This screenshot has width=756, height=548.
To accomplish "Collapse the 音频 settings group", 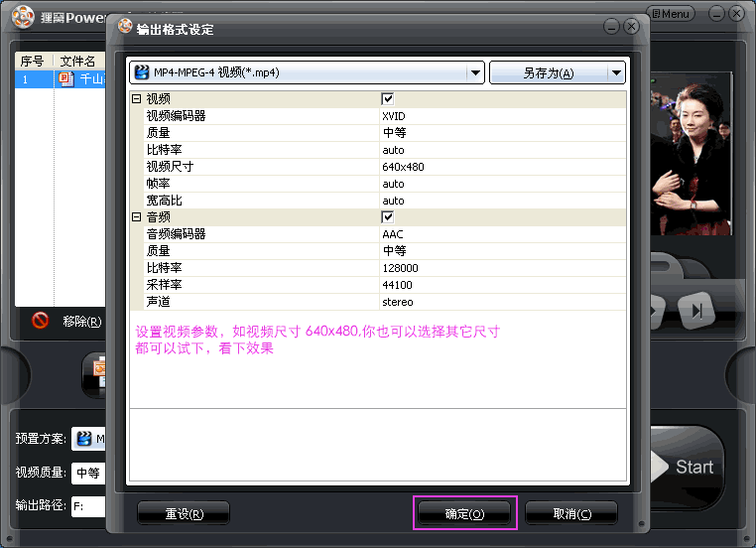I will pos(136,216).
